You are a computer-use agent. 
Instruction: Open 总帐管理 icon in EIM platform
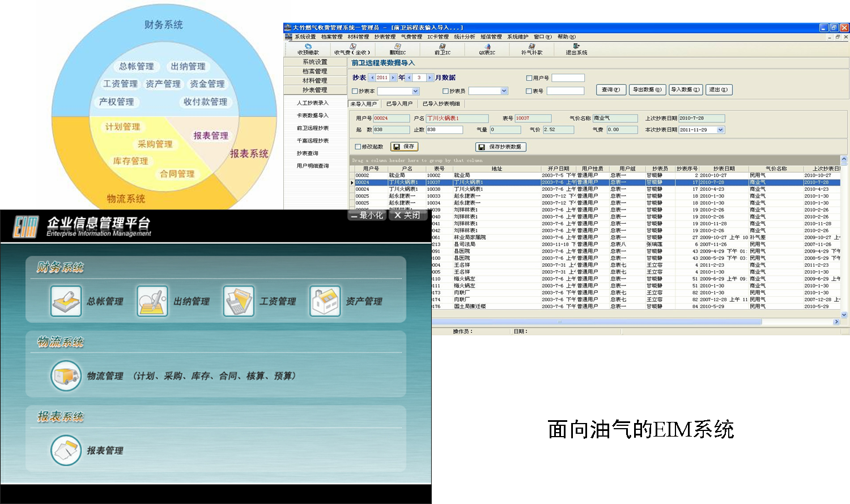66,301
